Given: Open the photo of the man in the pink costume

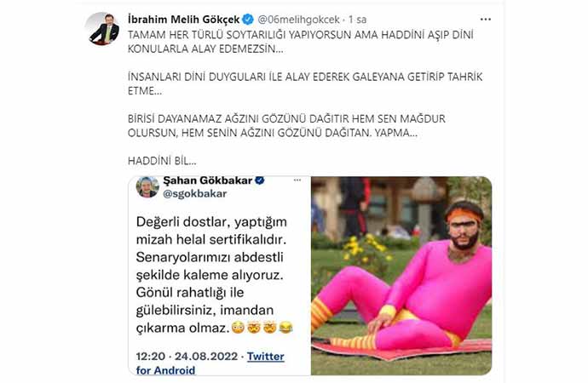Looking at the screenshot, I should point(401,276).
